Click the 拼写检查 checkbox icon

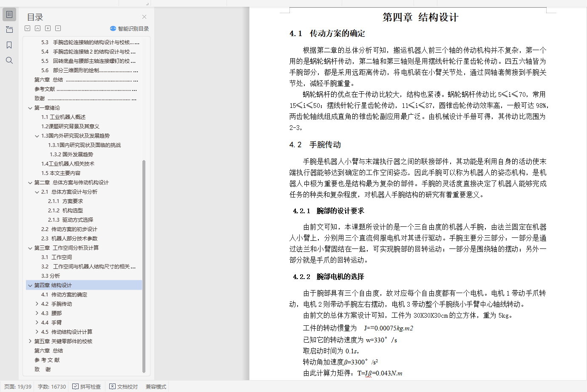click(75, 386)
